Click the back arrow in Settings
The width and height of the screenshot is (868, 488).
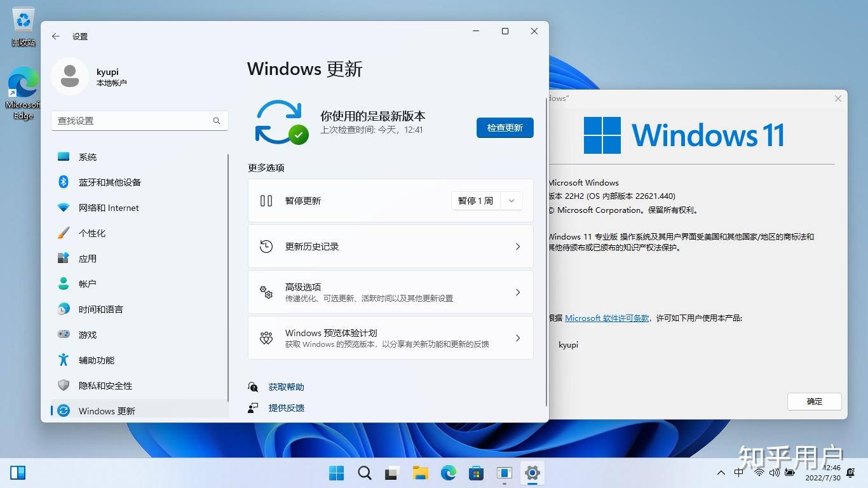pos(55,36)
